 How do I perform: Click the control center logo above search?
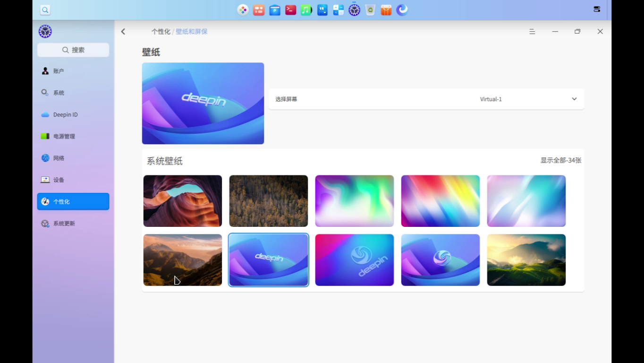click(45, 32)
